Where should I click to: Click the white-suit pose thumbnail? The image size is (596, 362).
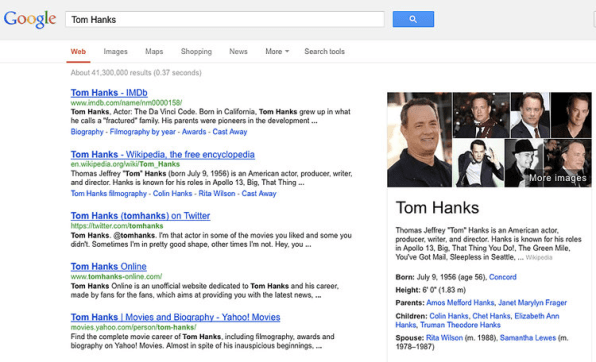(479, 163)
